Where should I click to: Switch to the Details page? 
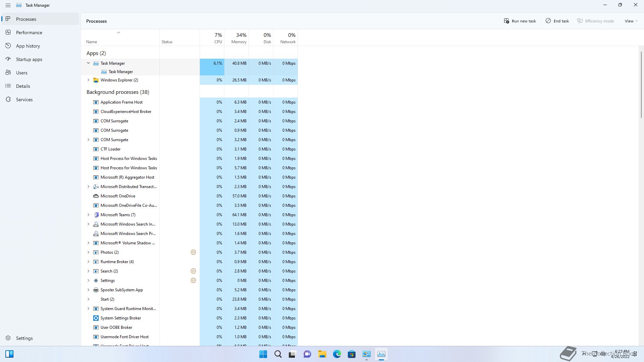point(40,86)
